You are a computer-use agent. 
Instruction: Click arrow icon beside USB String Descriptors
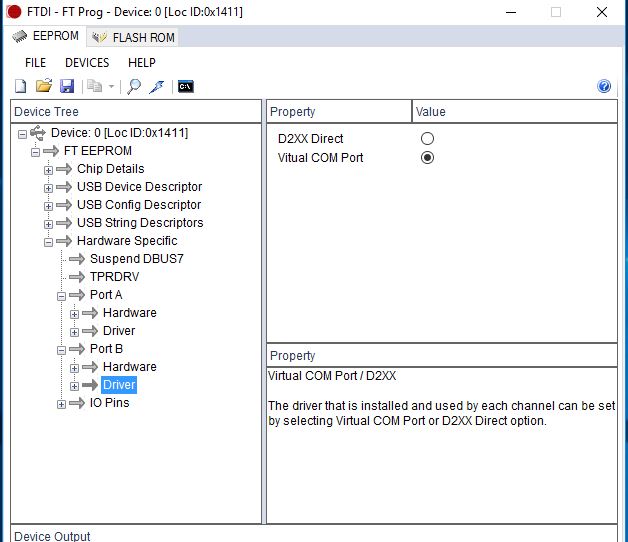(64, 223)
